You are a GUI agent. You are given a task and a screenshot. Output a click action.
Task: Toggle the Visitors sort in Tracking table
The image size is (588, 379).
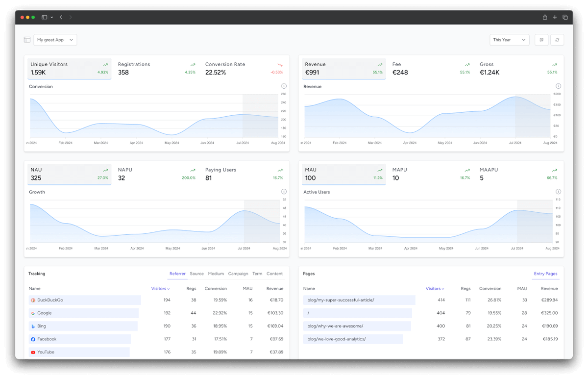tap(161, 288)
